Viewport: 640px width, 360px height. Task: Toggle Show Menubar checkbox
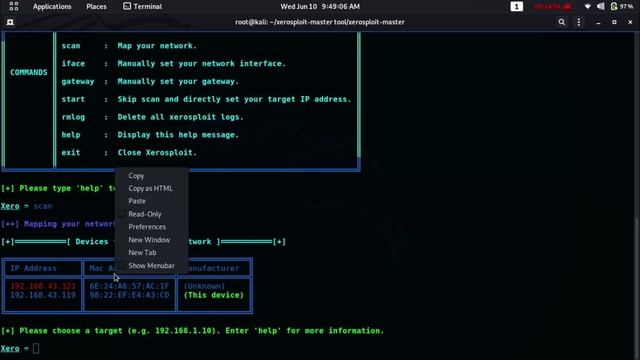click(121, 265)
